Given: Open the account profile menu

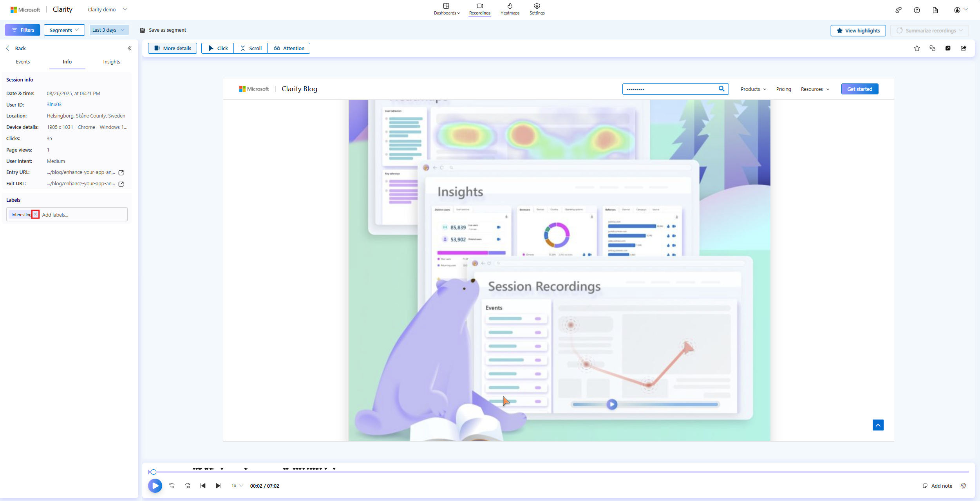Looking at the screenshot, I should tap(960, 10).
